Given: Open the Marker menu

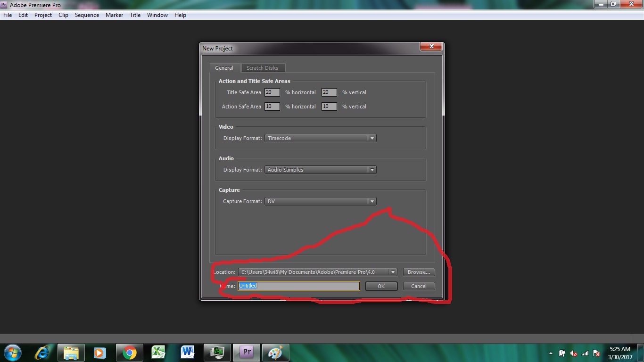Looking at the screenshot, I should [x=114, y=15].
